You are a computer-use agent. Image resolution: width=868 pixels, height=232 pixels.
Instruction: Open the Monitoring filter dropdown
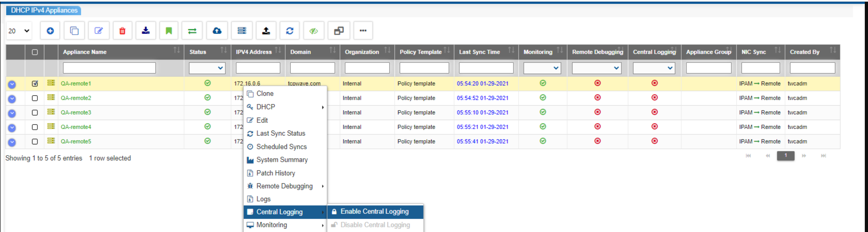pos(542,68)
